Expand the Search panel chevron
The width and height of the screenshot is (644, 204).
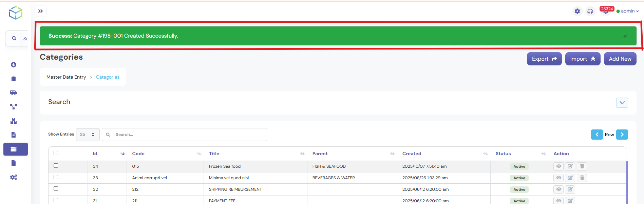pyautogui.click(x=622, y=103)
